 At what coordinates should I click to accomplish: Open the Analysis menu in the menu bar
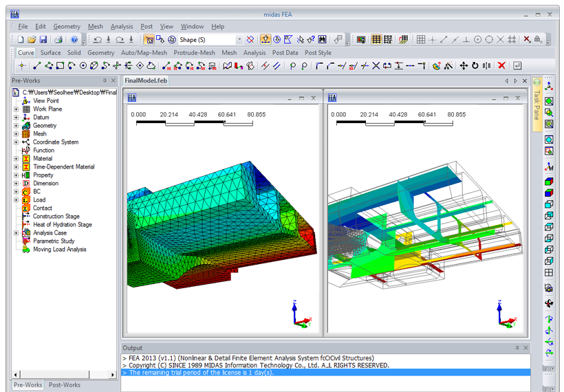[122, 27]
